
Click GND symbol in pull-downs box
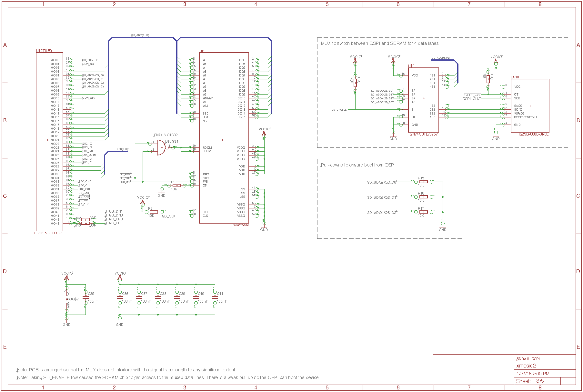pyautogui.click(x=443, y=228)
